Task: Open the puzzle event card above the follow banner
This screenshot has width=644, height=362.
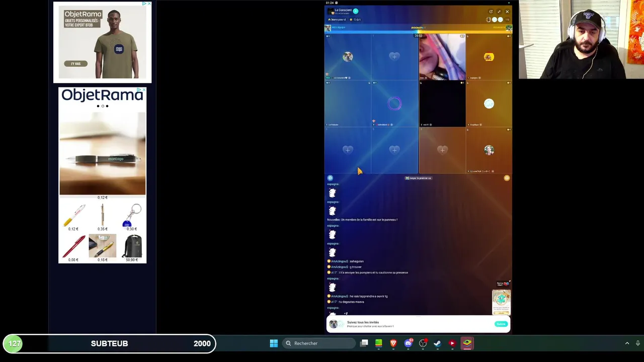Action: tap(501, 302)
